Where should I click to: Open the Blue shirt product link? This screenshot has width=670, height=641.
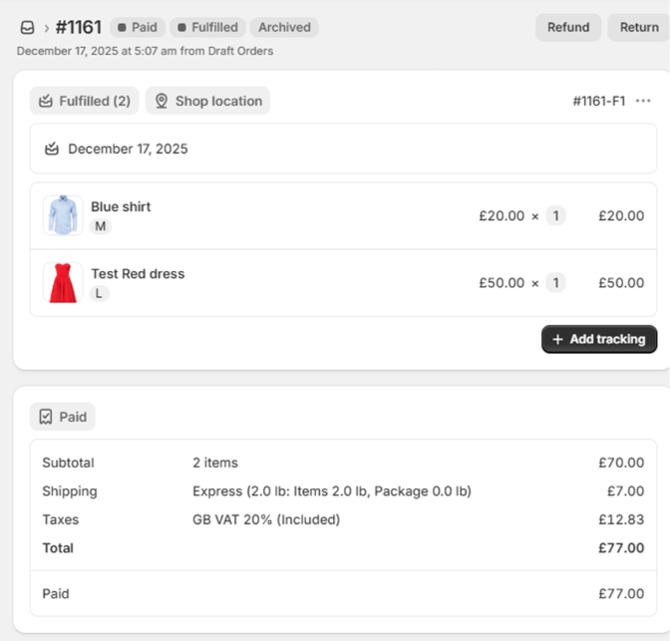pos(121,207)
